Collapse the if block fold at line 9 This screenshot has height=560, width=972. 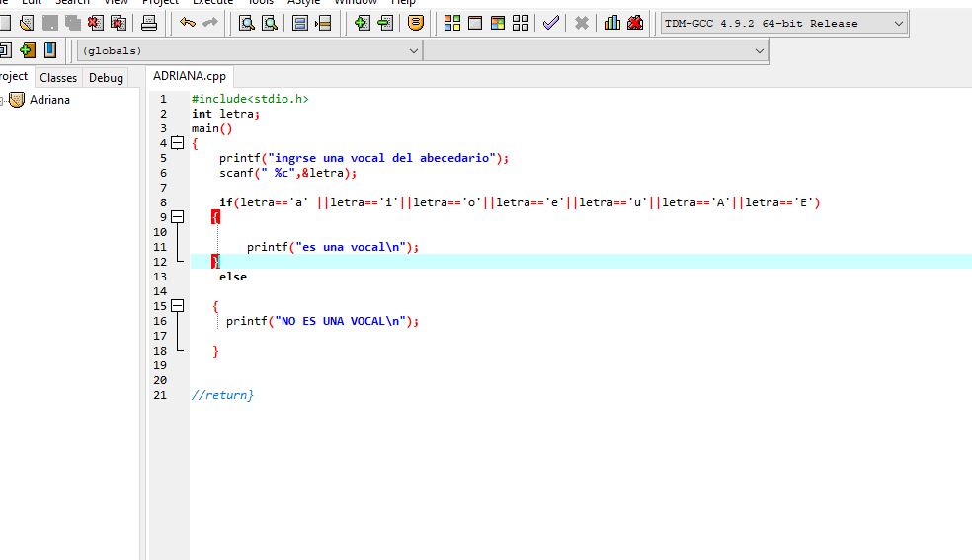(178, 217)
